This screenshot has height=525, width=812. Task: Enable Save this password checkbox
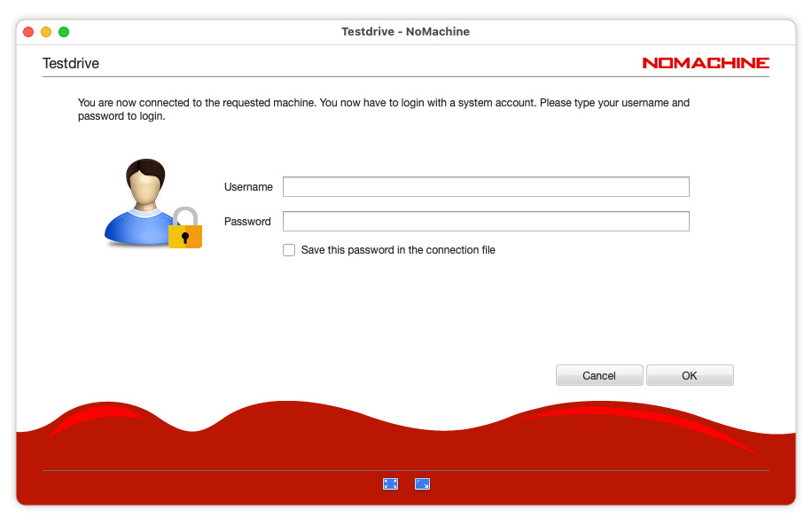click(x=289, y=250)
